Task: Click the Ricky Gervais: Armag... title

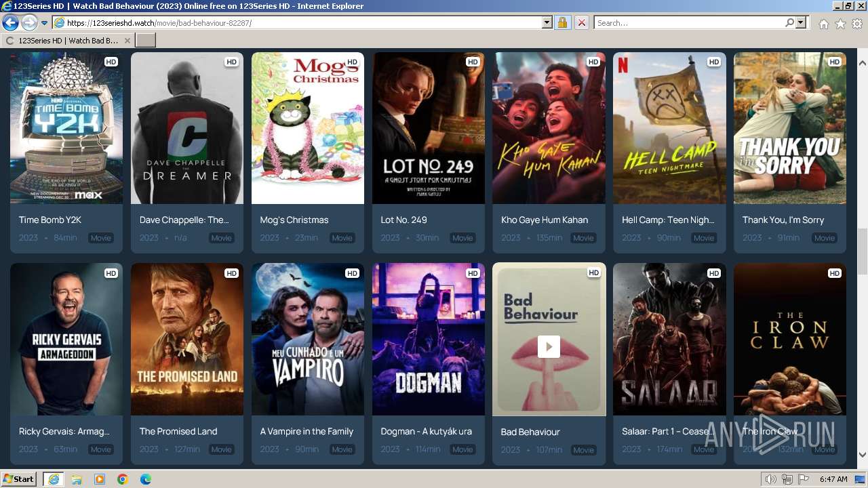Action: [x=64, y=431]
